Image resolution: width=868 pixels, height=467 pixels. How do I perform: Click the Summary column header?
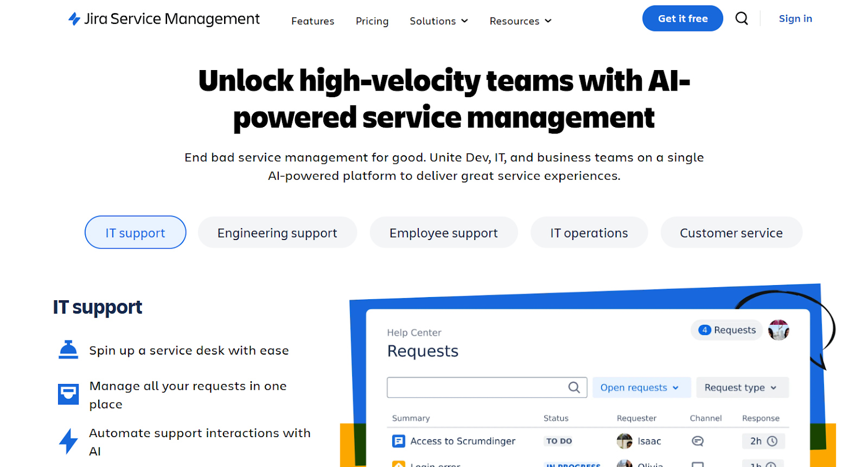pyautogui.click(x=411, y=418)
